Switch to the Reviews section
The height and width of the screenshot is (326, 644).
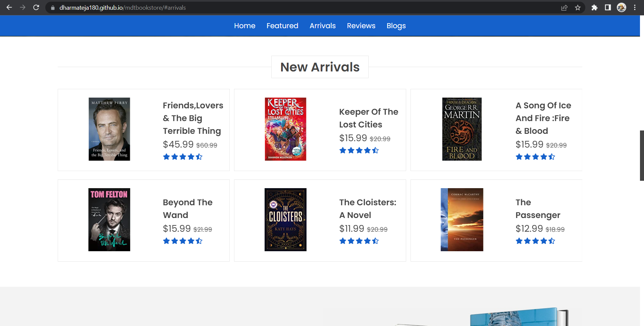[x=361, y=25]
